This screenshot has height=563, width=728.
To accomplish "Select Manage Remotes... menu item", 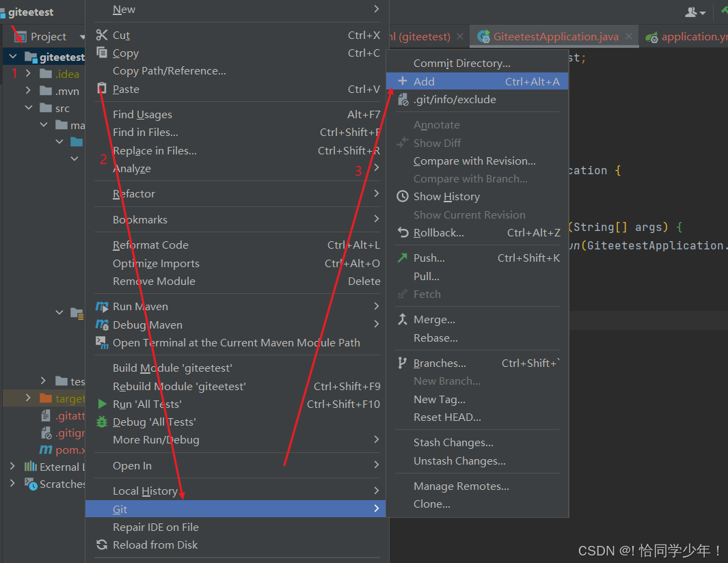I will point(477,486).
